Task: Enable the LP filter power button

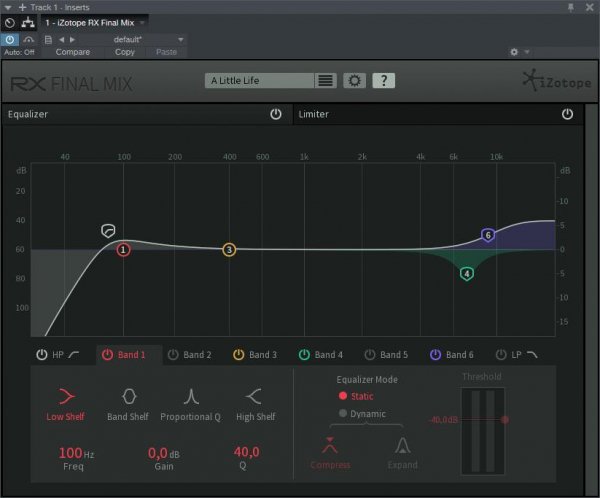Action: (501, 355)
